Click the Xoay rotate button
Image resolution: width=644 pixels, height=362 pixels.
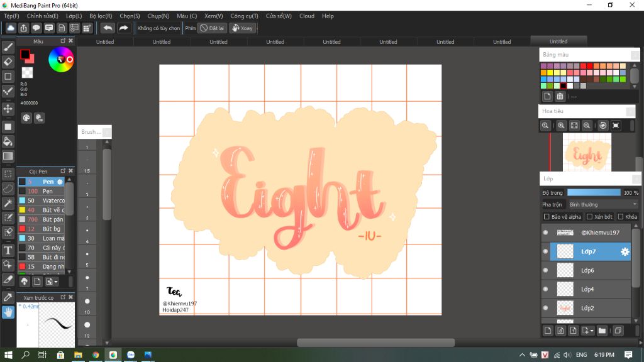click(242, 28)
